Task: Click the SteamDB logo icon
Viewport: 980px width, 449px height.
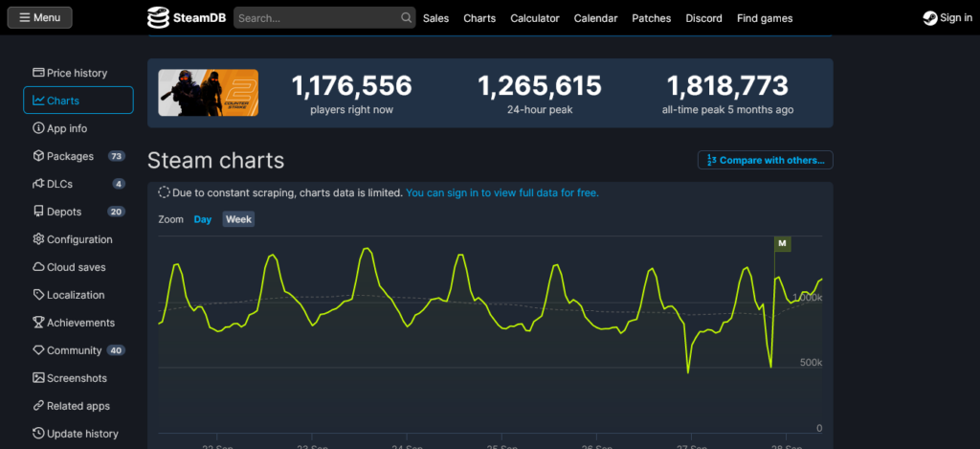Action: (x=158, y=18)
